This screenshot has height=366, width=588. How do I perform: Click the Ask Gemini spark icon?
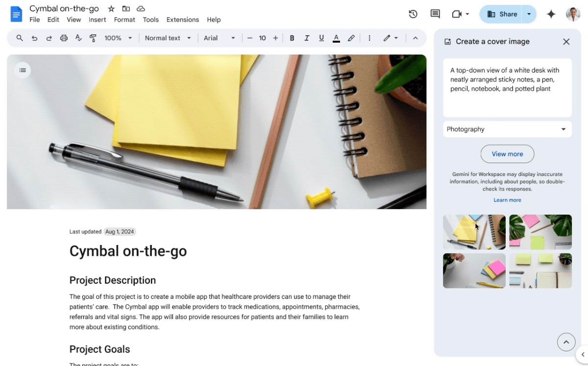click(x=551, y=14)
